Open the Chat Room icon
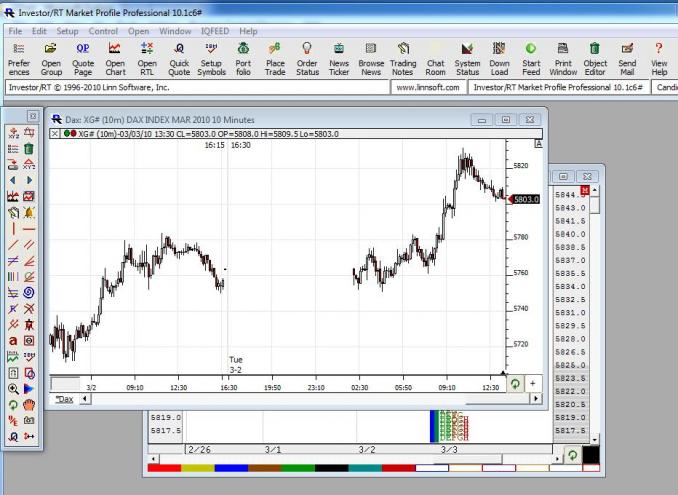678x495 pixels. pos(435,59)
